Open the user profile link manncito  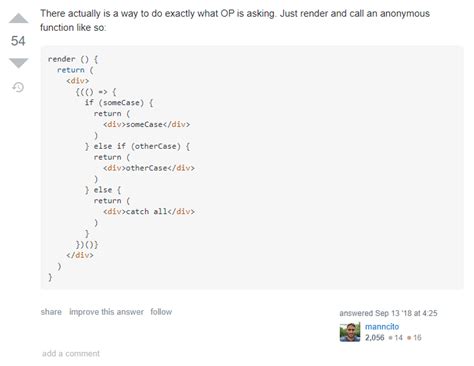click(382, 326)
